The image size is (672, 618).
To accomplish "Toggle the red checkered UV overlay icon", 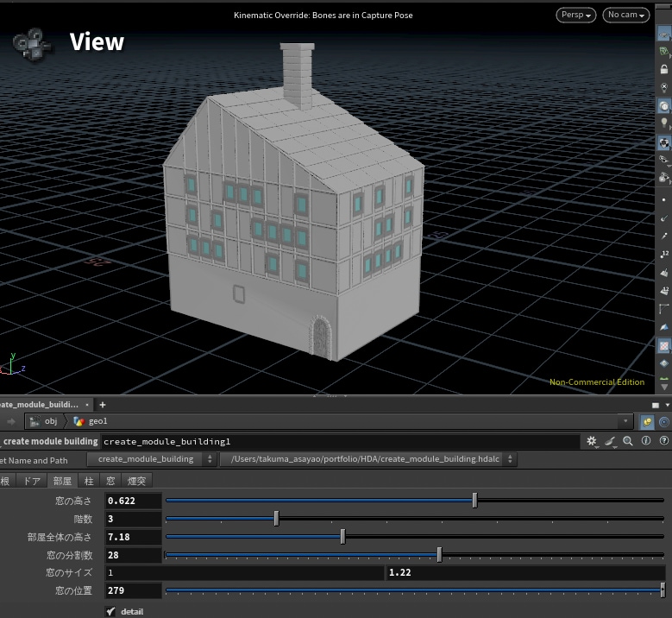I will point(664,345).
